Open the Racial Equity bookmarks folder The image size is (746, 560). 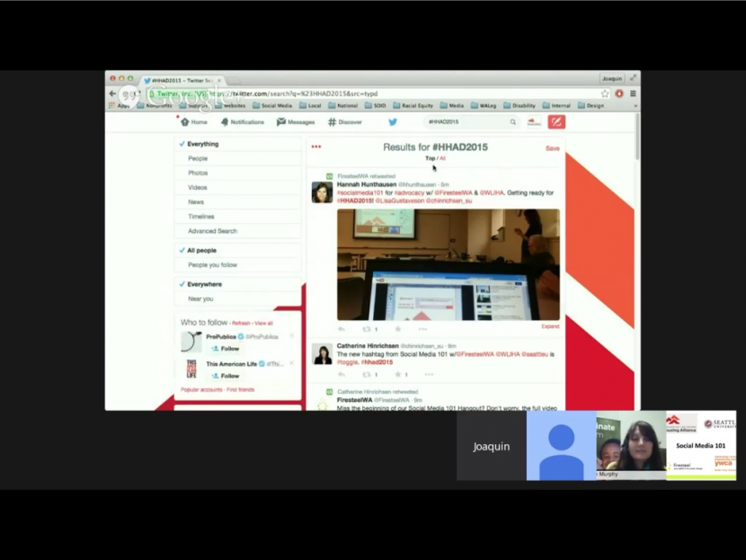pos(413,106)
